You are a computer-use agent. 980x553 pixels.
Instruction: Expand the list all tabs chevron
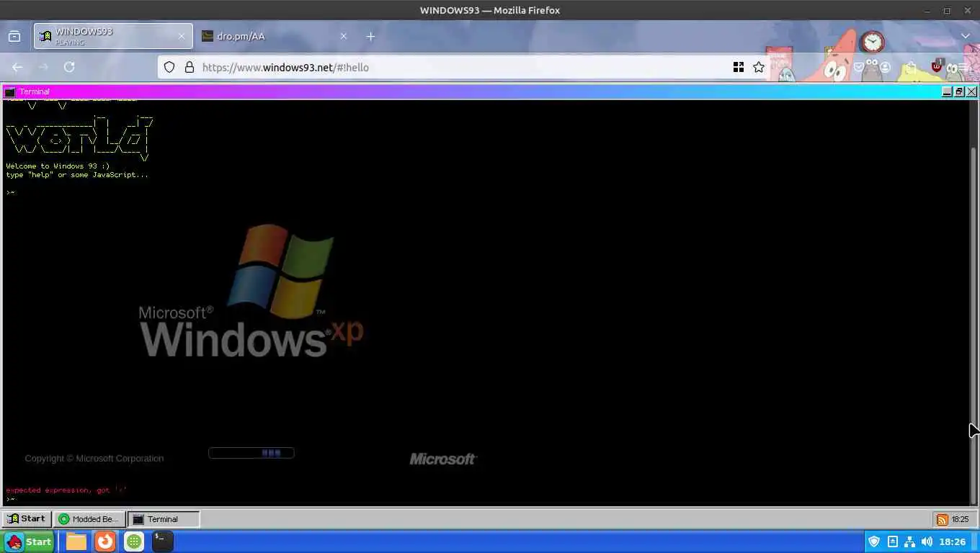coord(966,36)
